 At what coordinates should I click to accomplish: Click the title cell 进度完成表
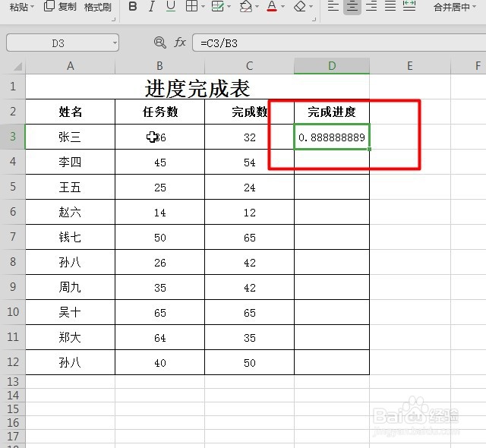tap(197, 88)
